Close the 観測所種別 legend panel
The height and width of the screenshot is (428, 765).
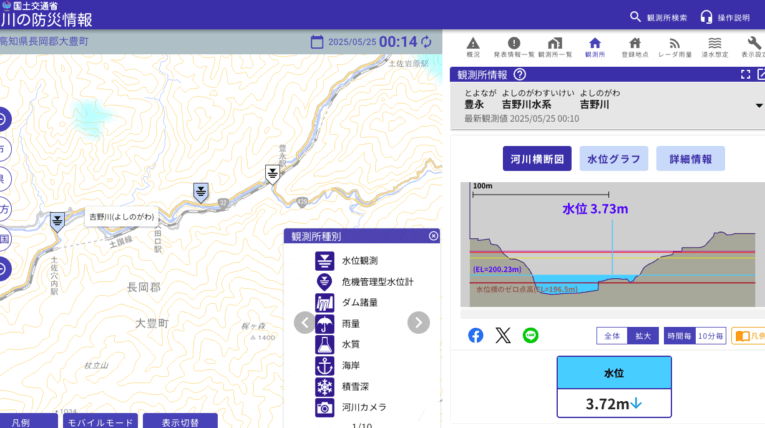(433, 236)
